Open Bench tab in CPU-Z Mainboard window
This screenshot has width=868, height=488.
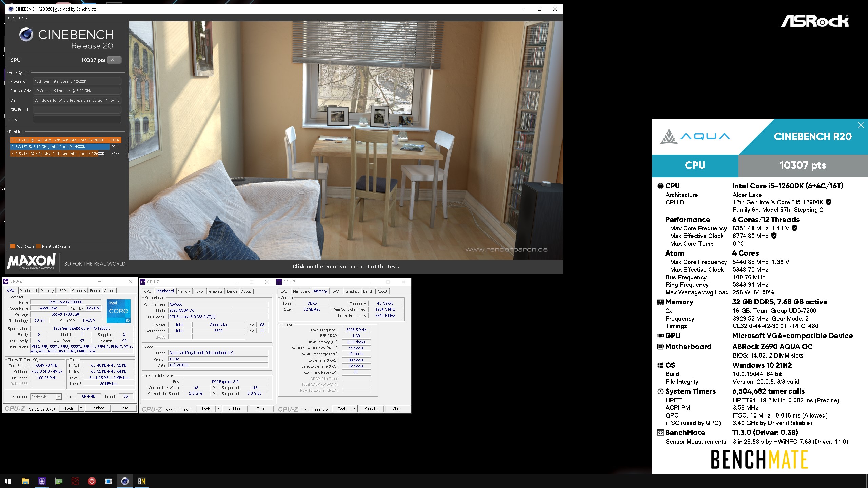pyautogui.click(x=232, y=291)
